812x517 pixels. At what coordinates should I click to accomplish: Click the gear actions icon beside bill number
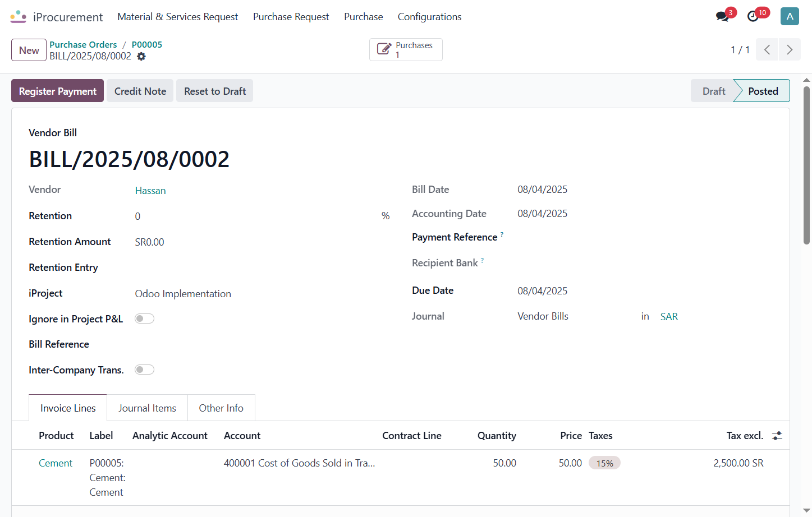tap(141, 57)
